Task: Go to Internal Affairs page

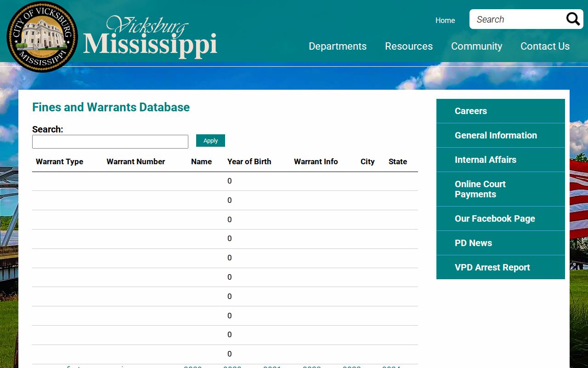Action: (501, 160)
